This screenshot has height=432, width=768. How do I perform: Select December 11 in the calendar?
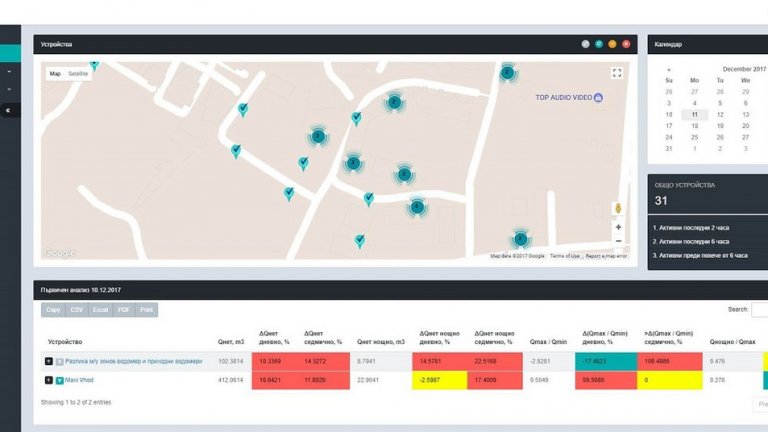[x=694, y=114]
